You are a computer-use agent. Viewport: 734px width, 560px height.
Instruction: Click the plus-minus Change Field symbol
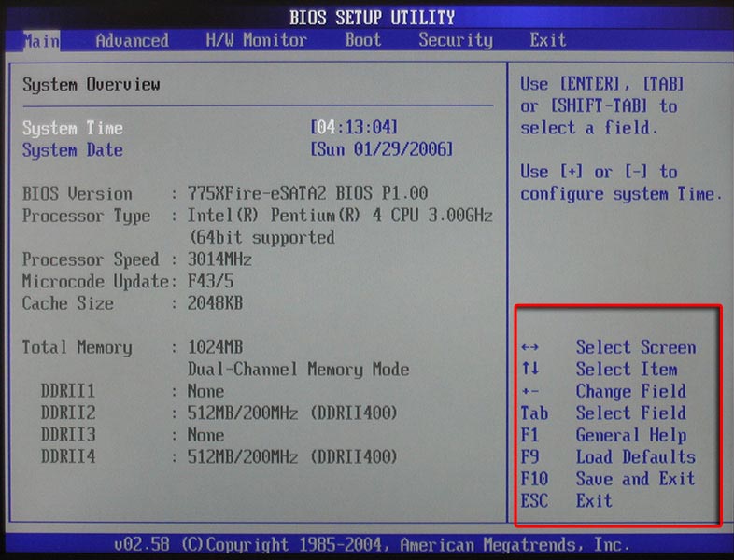[x=529, y=392]
